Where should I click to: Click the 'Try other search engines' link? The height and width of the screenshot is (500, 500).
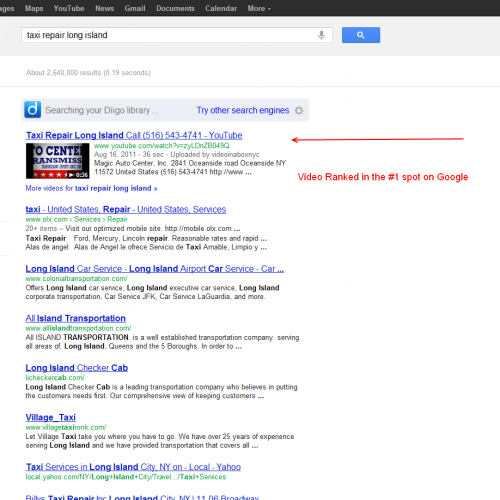[x=243, y=110]
